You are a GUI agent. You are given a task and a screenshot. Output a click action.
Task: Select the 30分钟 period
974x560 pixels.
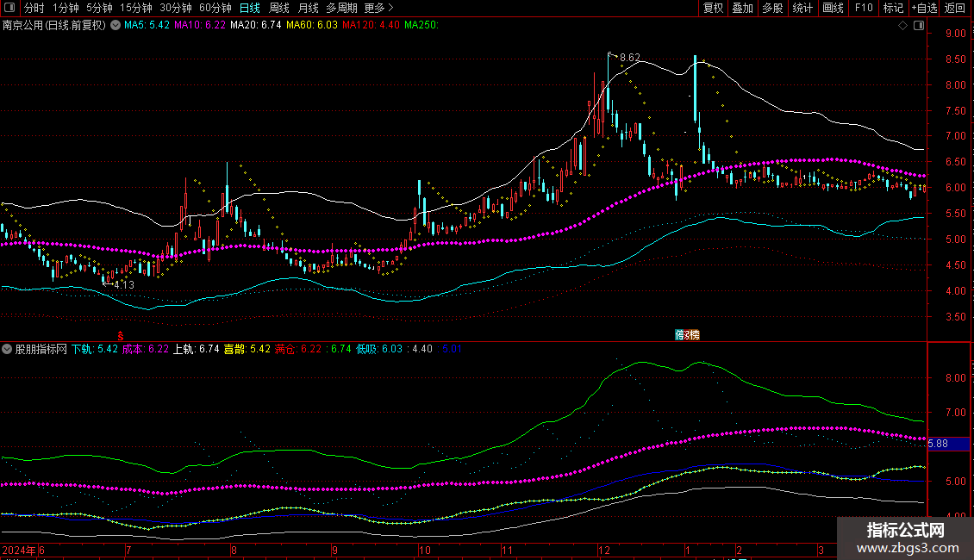click(175, 8)
